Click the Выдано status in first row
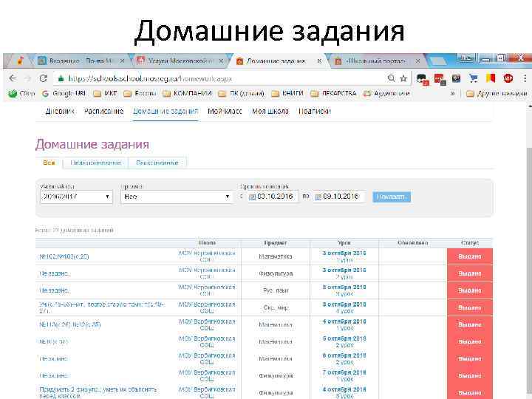Image resolution: width=532 pixels, height=399 pixels. (470, 256)
